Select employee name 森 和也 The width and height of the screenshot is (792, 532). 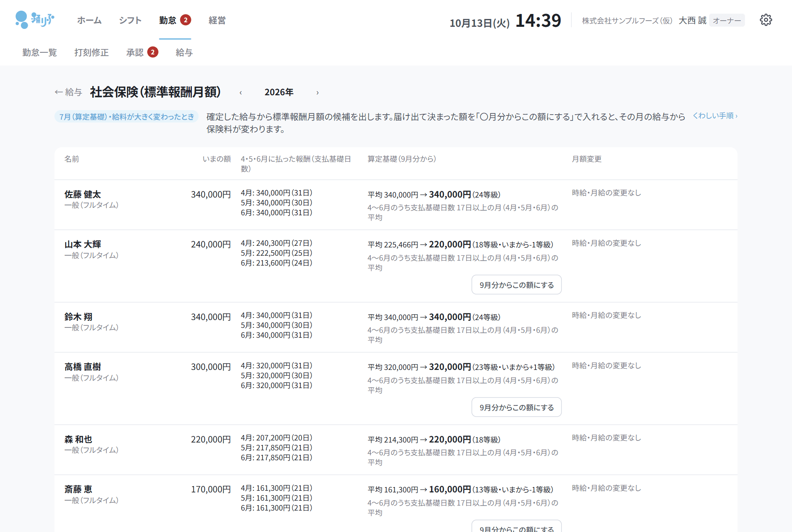click(78, 439)
